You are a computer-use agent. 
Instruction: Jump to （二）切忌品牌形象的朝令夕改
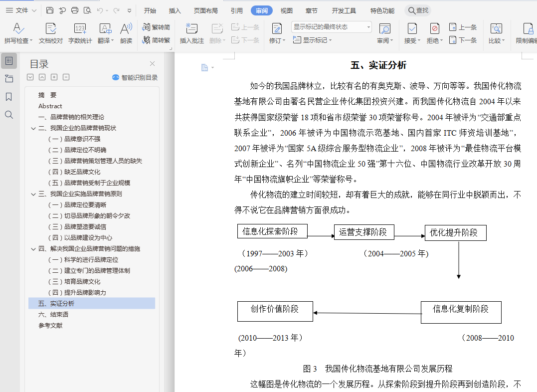[x=89, y=216]
